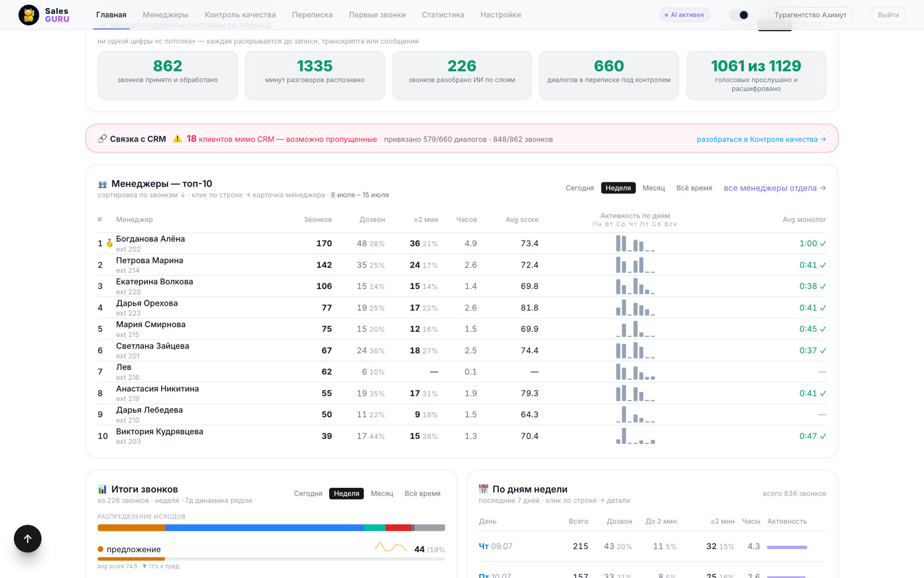The width and height of the screenshot is (924, 578).
Task: Click the calendar icon beside По дням недели
Action: point(483,489)
